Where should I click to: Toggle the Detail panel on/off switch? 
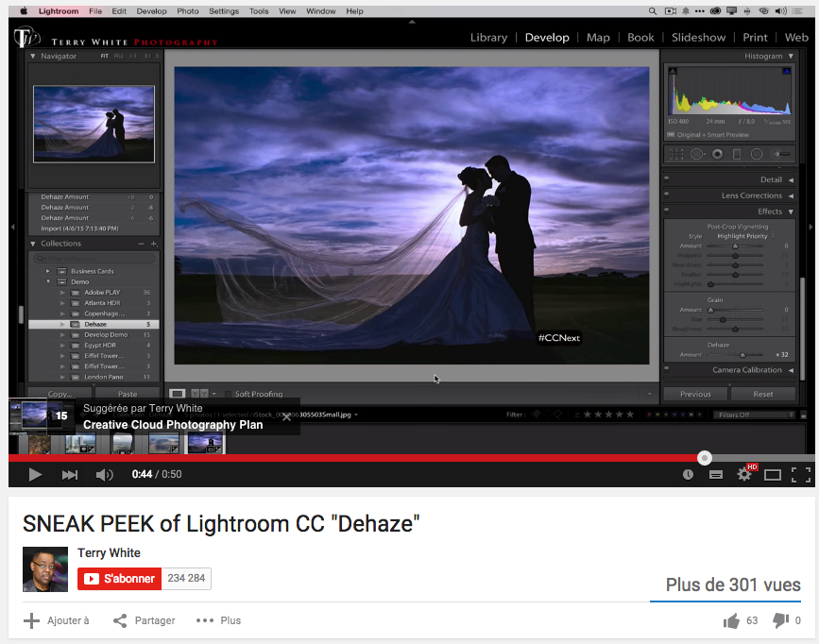pos(667,178)
